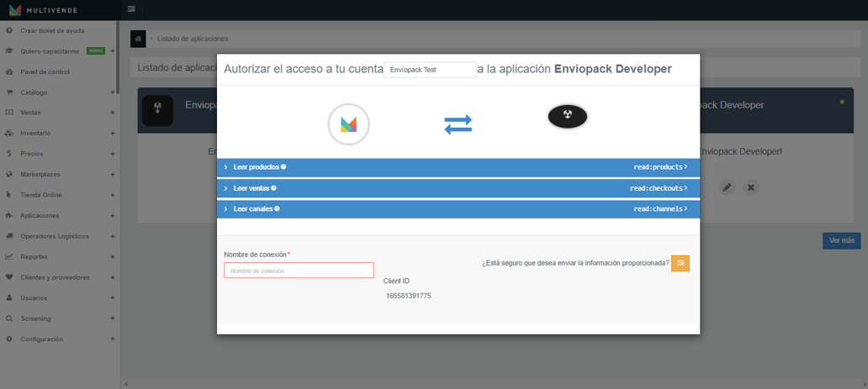Expand the Inventario sidebar menu plus
Image resolution: width=868 pixels, height=389 pixels.
click(113, 134)
